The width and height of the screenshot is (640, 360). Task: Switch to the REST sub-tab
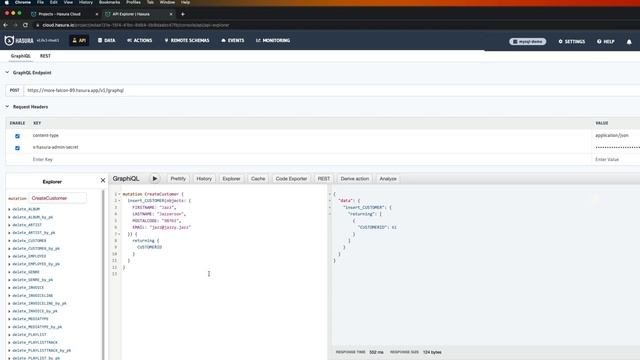pos(45,56)
